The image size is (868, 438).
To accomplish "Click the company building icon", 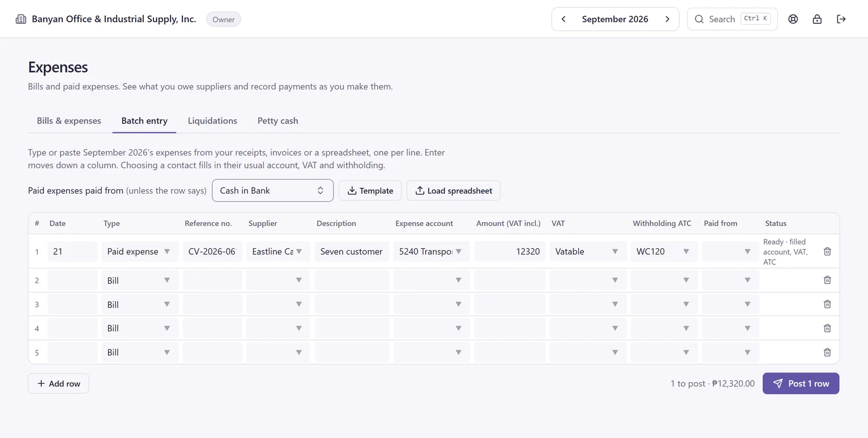I will 21,19.
